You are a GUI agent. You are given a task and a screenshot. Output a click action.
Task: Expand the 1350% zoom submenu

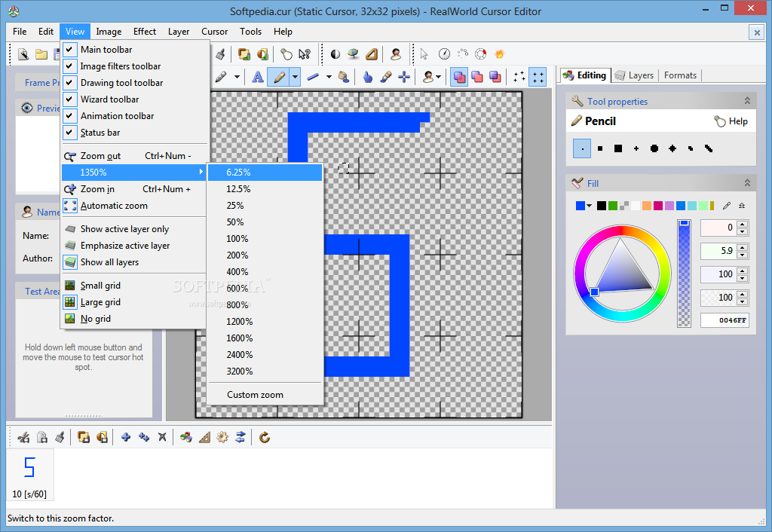[134, 173]
